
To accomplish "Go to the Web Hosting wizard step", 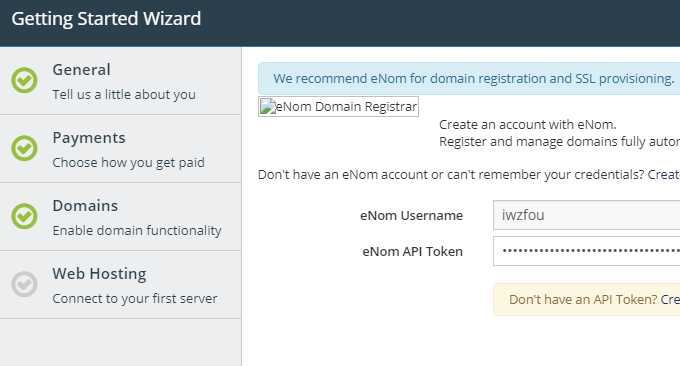I will click(121, 285).
